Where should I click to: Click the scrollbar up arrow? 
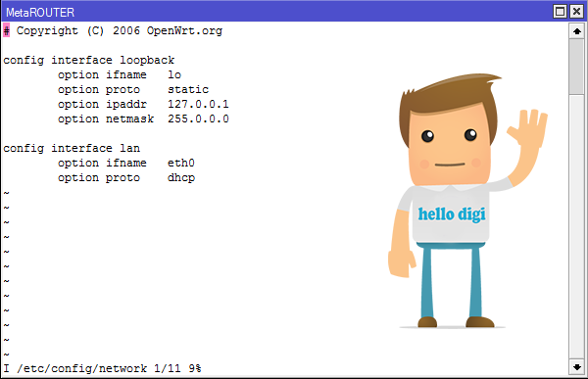click(577, 31)
